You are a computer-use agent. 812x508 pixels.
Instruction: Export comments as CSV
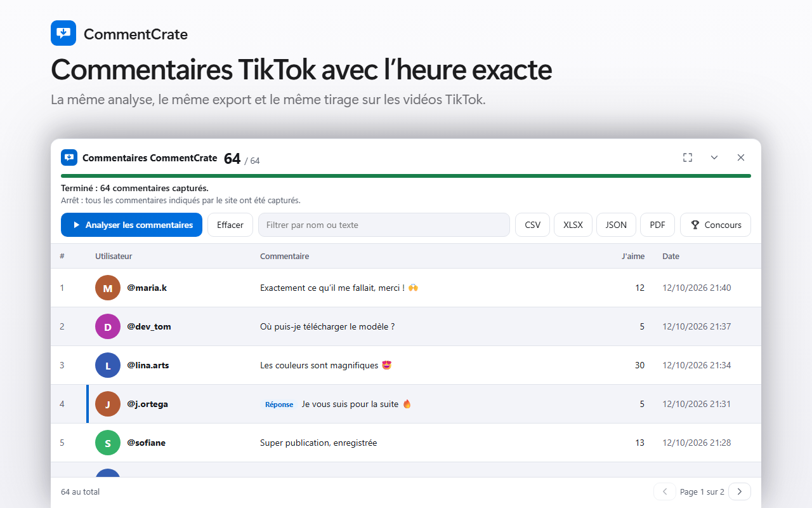point(533,225)
